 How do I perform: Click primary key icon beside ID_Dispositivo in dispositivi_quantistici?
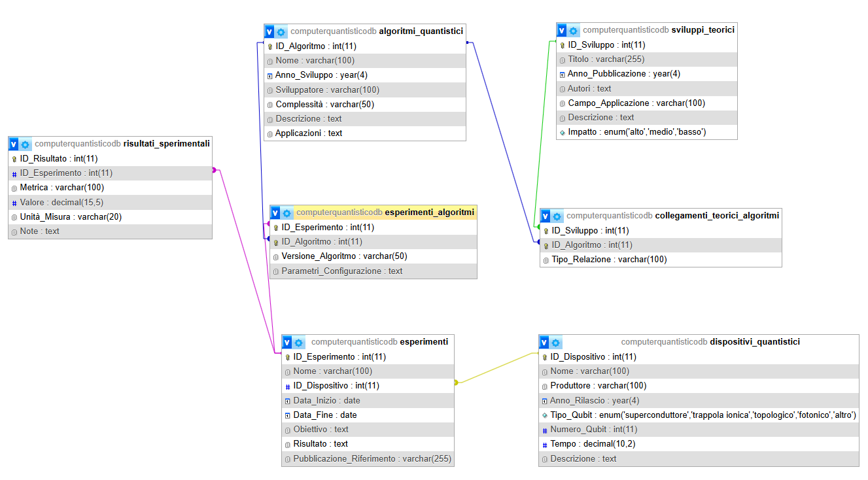[x=544, y=357]
